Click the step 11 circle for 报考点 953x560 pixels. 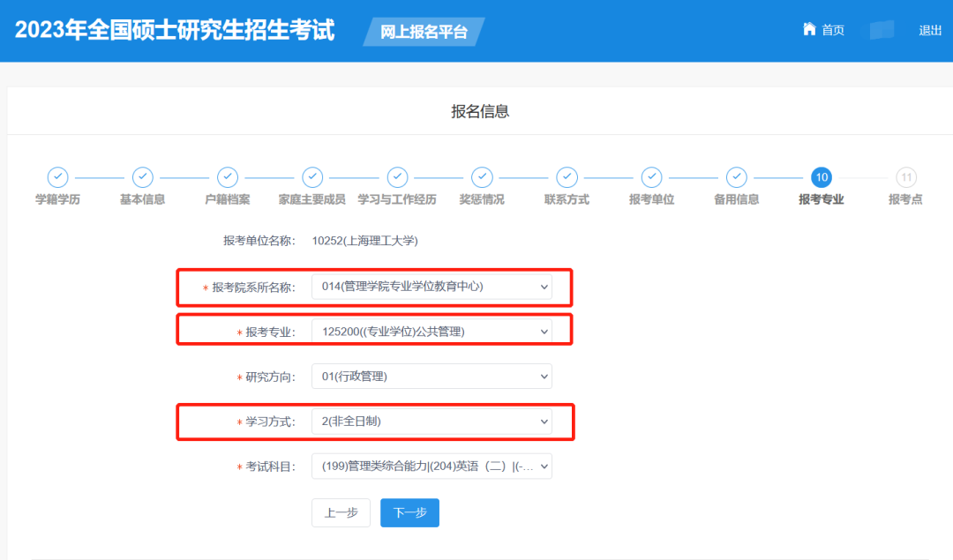pos(906,177)
